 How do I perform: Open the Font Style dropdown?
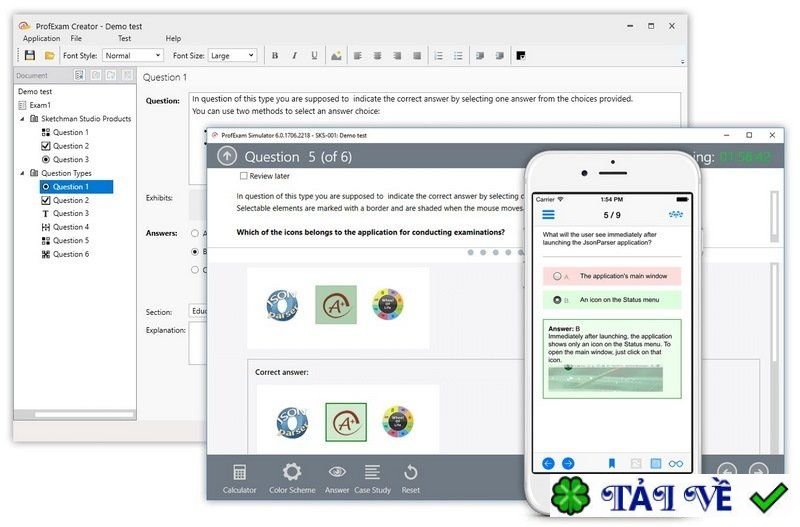click(x=133, y=55)
